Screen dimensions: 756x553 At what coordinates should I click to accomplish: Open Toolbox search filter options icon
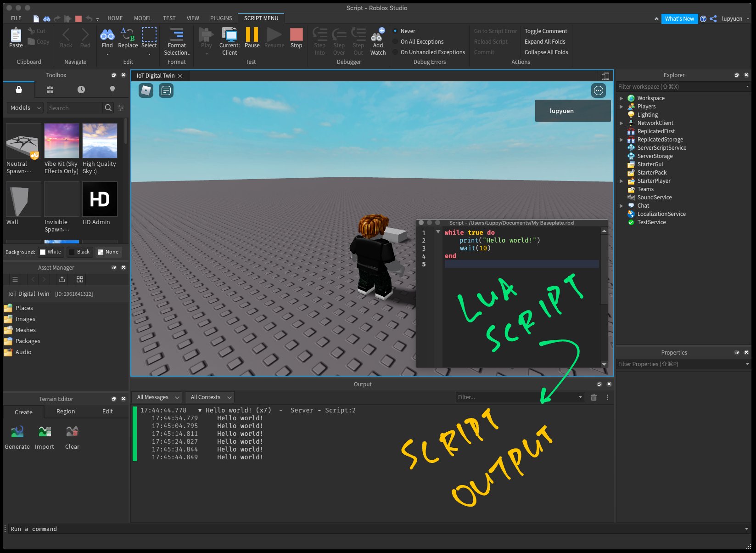tap(121, 107)
